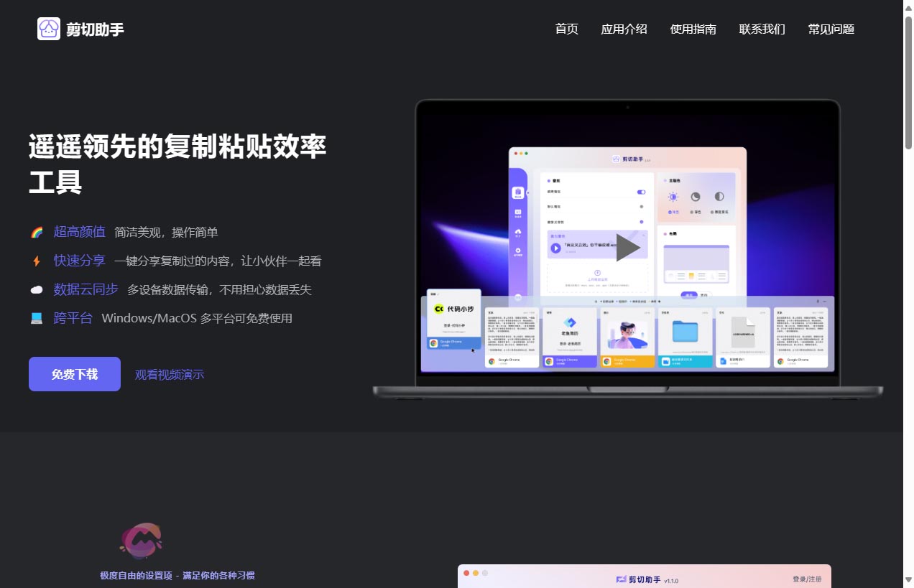Go to the 首页 nav item

[x=566, y=29]
